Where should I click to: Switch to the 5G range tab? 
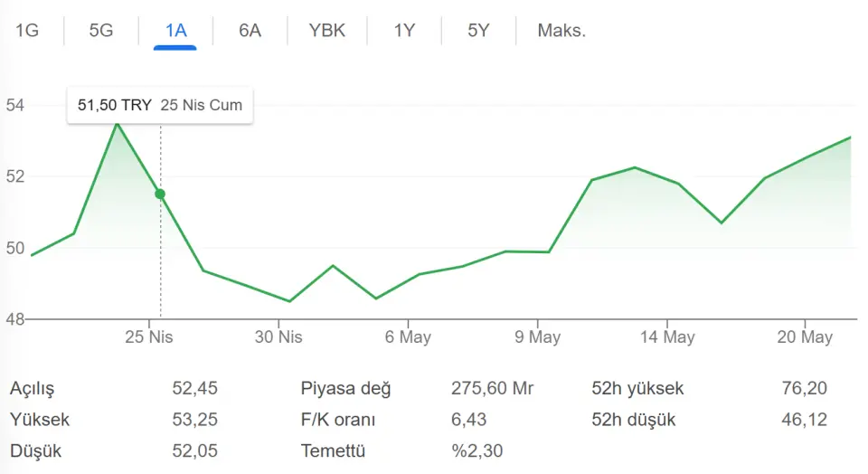click(100, 30)
